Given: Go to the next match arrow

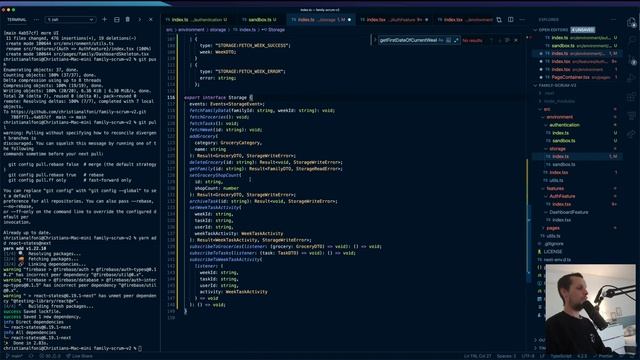Looking at the screenshot, I should click(499, 40).
